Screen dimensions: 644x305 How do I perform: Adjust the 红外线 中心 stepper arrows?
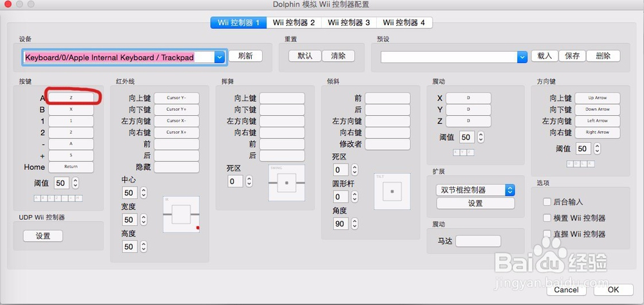click(x=144, y=193)
